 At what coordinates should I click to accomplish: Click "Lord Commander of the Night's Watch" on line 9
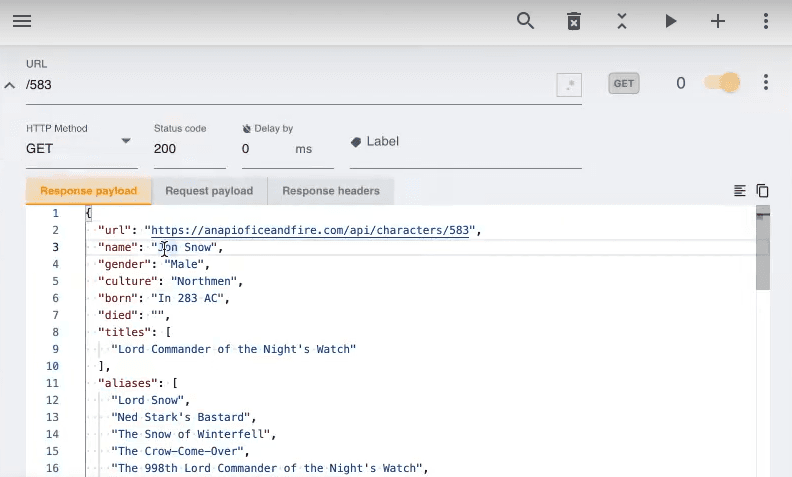(234, 349)
